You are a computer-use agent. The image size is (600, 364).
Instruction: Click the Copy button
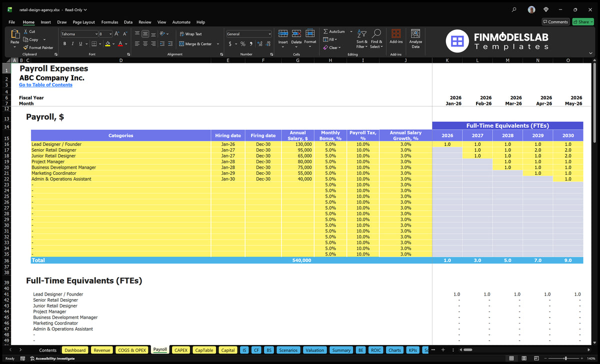31,39
